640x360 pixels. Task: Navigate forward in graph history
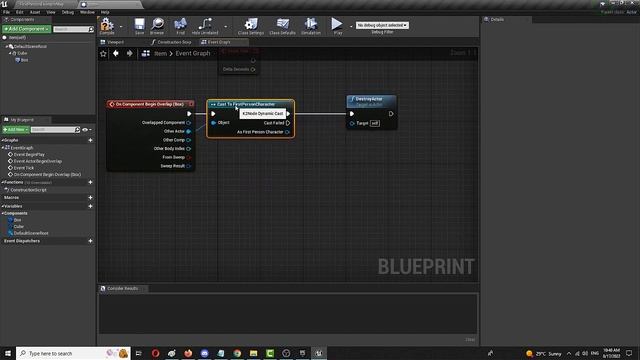coord(129,53)
